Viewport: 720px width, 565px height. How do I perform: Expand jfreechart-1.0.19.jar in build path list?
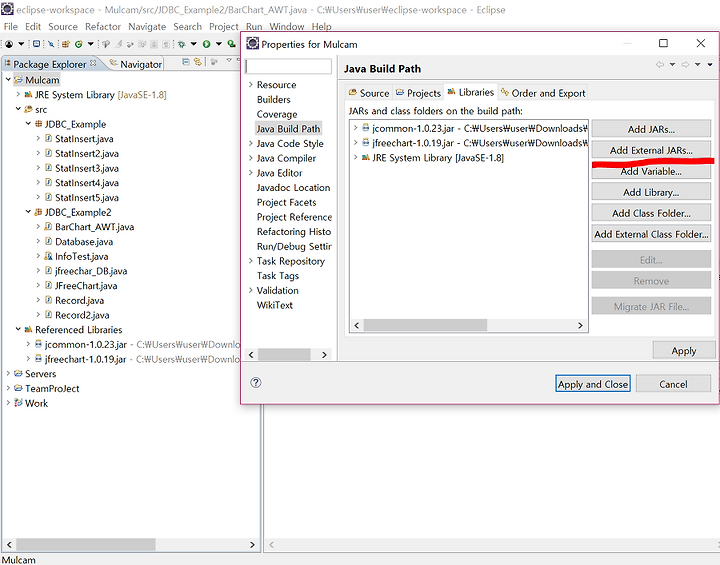tap(355, 143)
